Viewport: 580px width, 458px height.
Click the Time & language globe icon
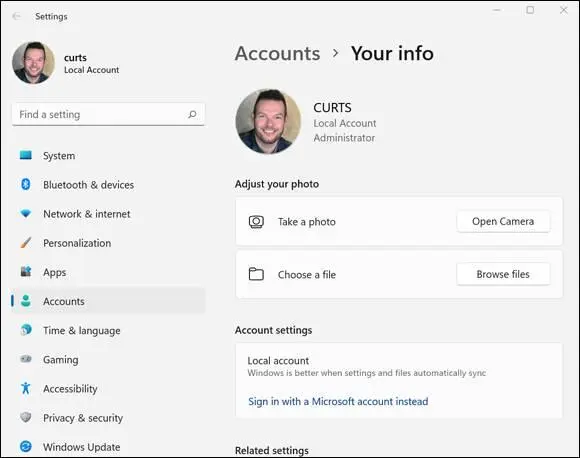point(26,330)
